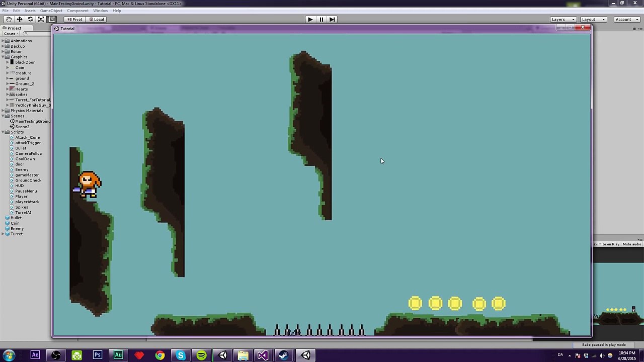The width and height of the screenshot is (644, 362).
Task: Select the TurretAI script
Action: click(x=21, y=213)
